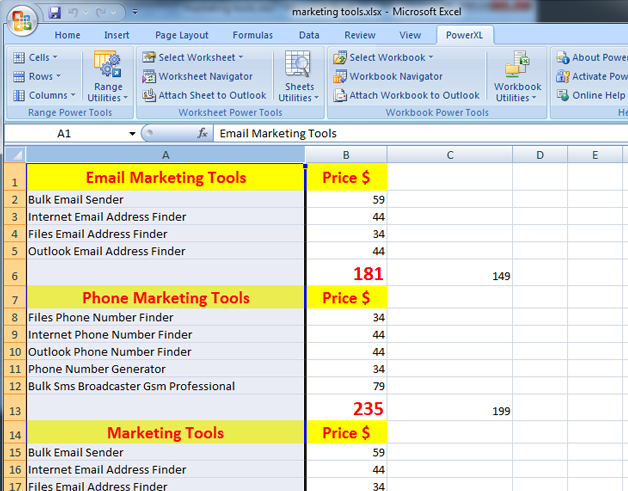Click the Sheets Utilities icon
Viewport: 628px width, 491px height.
[x=298, y=64]
